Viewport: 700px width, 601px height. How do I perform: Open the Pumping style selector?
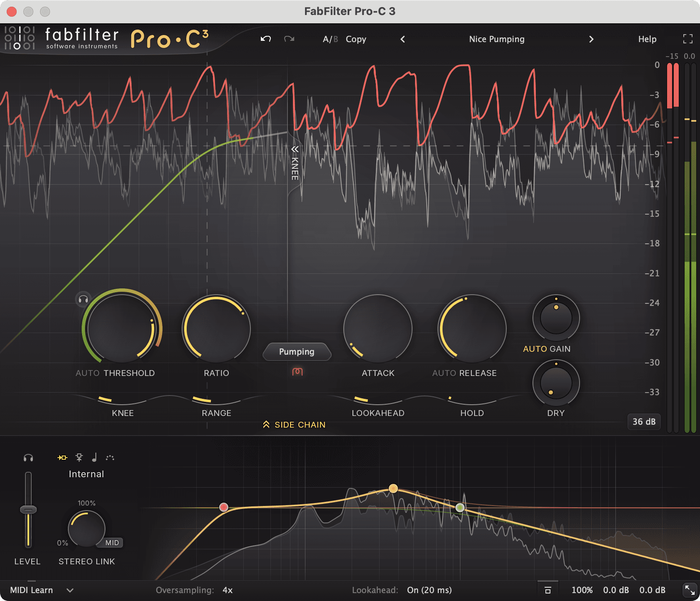pos(297,352)
